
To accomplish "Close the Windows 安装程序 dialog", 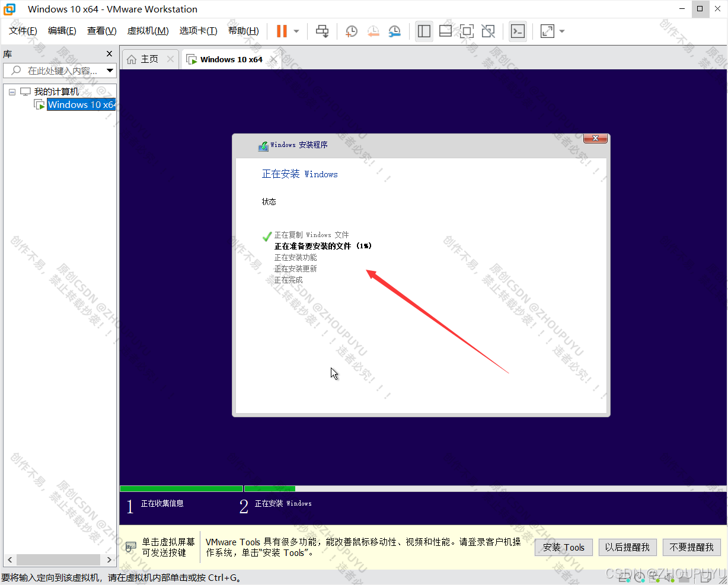I will pos(595,138).
